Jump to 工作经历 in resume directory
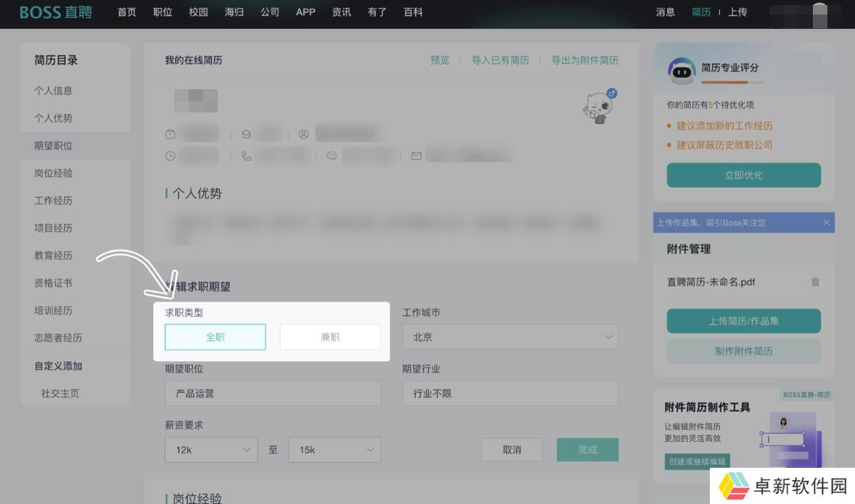This screenshot has width=855, height=504. 54,200
